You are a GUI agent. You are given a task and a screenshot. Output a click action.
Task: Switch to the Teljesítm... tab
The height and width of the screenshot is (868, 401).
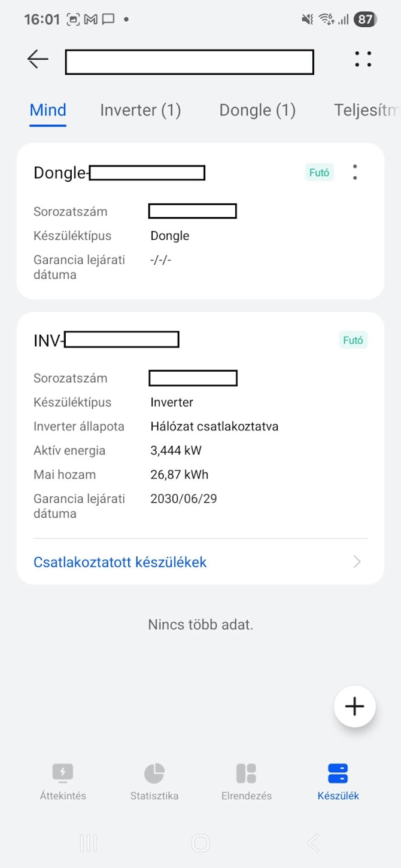(366, 110)
